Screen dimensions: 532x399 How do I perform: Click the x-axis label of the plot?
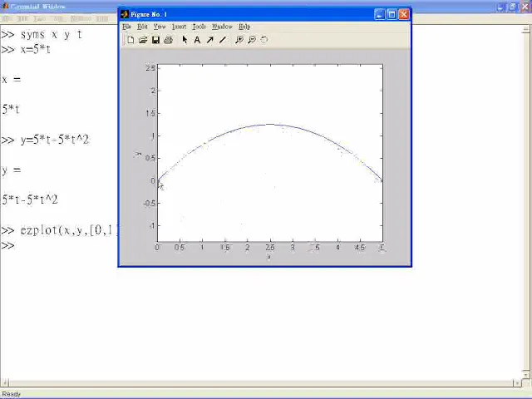pos(268,257)
